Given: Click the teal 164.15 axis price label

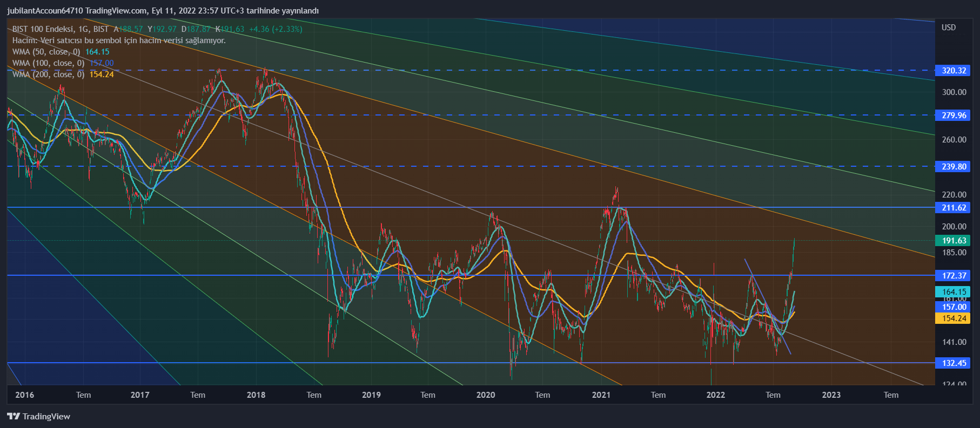Looking at the screenshot, I should (954, 291).
